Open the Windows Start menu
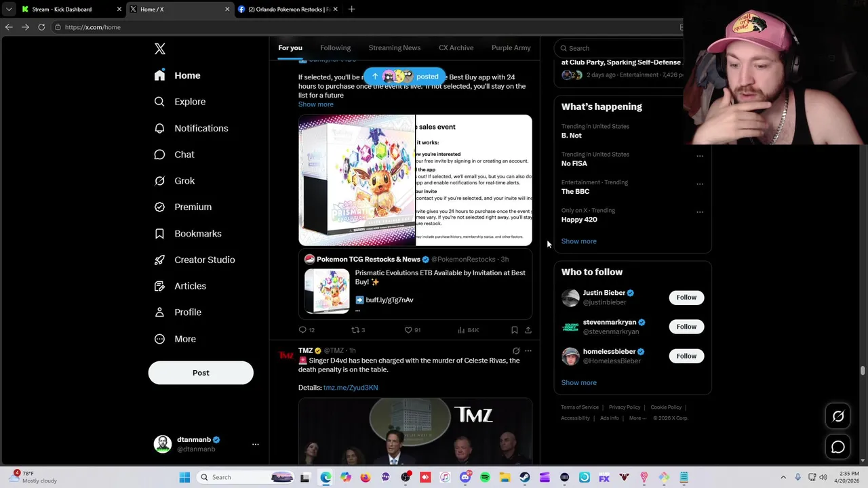The width and height of the screenshot is (868, 488). [x=184, y=477]
